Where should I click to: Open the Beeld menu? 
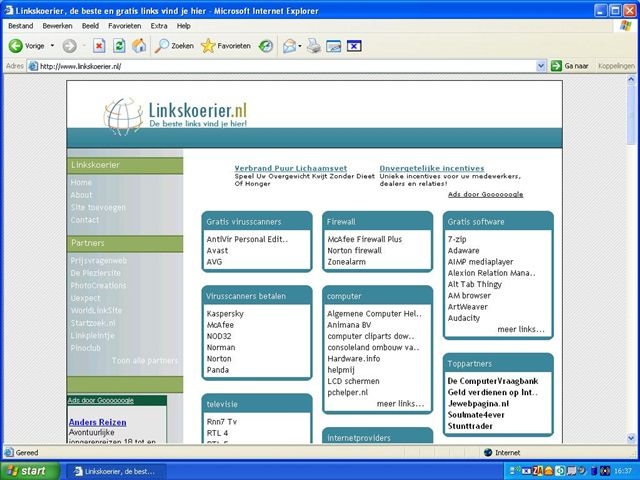coord(90,26)
